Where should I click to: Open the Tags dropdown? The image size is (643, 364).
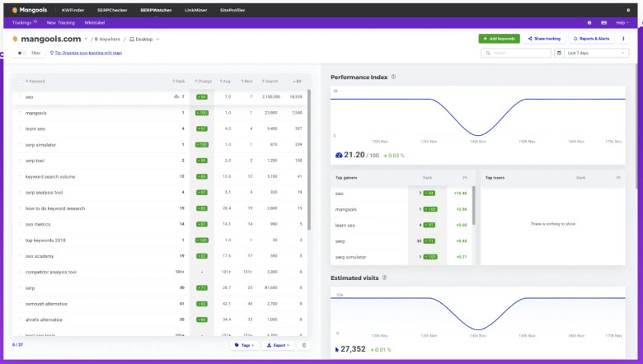click(244, 345)
